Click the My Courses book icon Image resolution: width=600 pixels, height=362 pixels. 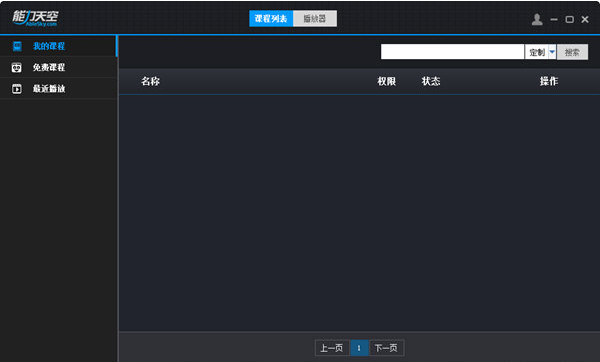click(17, 46)
